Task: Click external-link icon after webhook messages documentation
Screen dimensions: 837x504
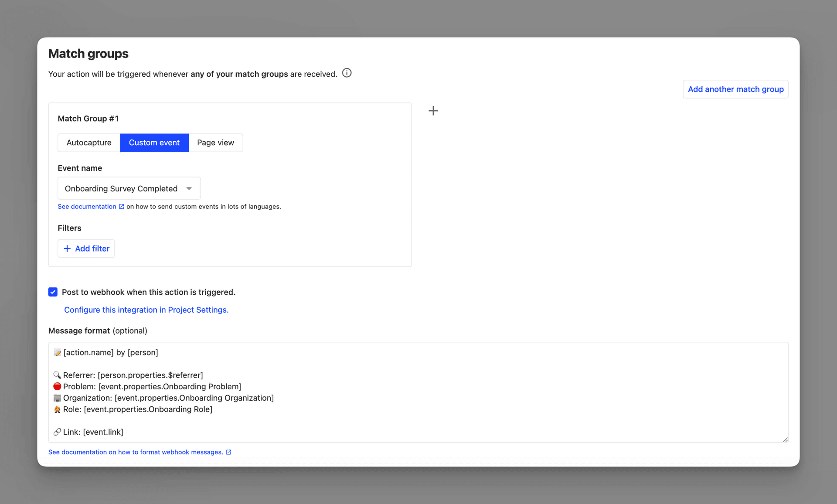Action: pos(228,452)
